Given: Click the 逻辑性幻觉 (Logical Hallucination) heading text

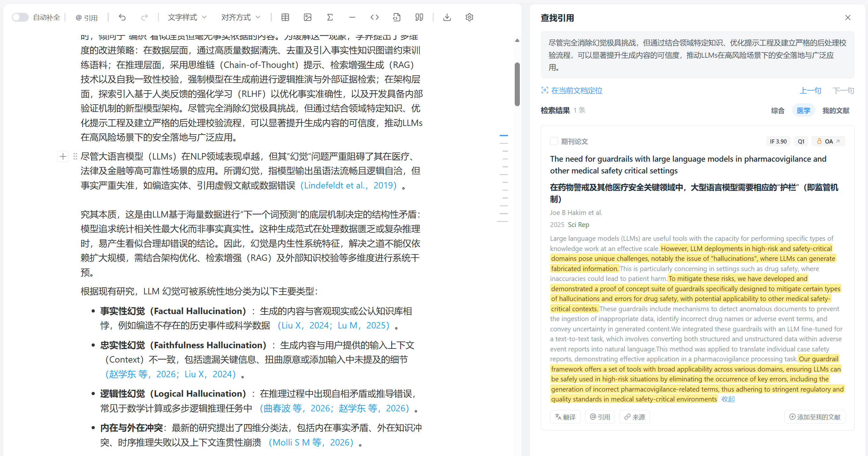Looking at the screenshot, I should point(173,393).
